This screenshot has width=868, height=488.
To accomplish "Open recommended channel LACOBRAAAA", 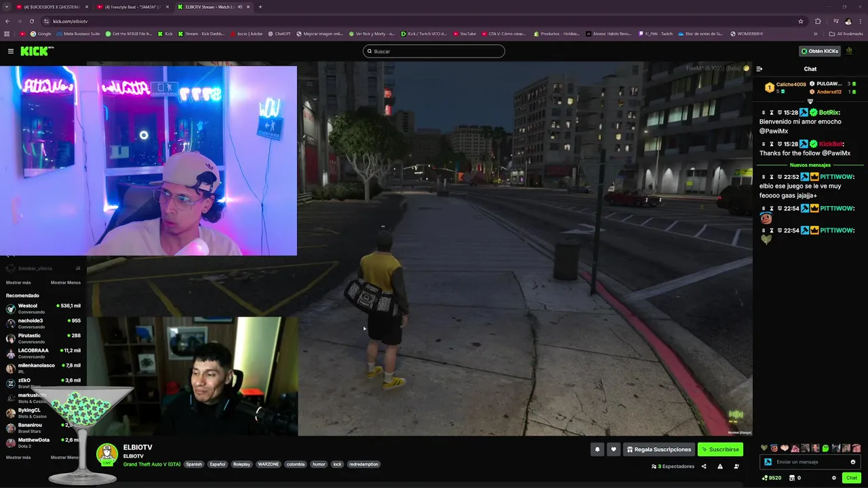I will point(42,353).
